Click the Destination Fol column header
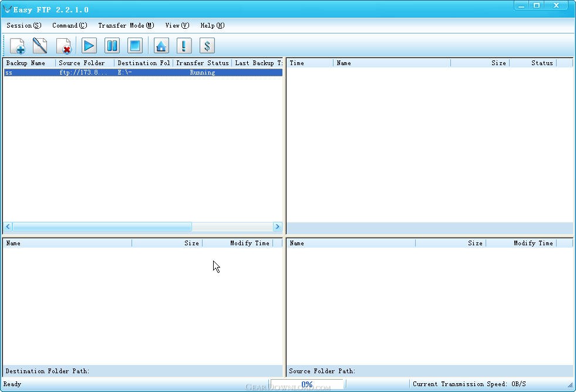Image resolution: width=576 pixels, height=392 pixels. tap(144, 63)
